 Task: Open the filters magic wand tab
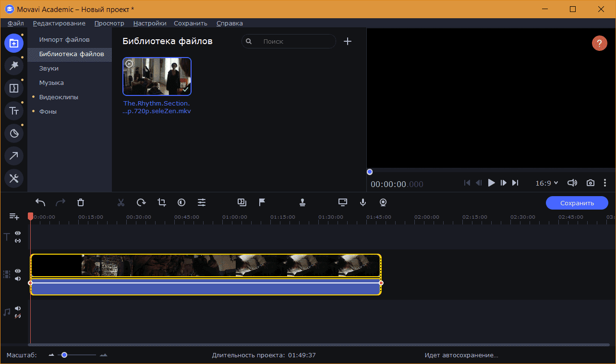point(14,66)
